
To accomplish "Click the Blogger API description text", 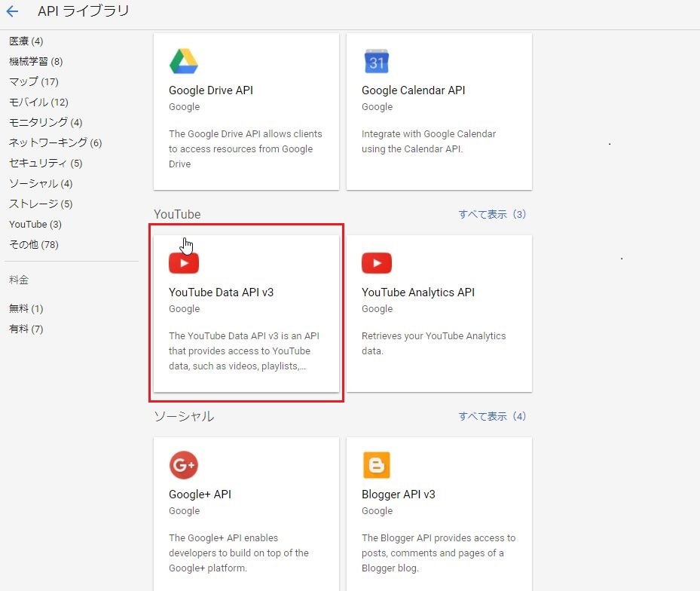I will (x=439, y=553).
